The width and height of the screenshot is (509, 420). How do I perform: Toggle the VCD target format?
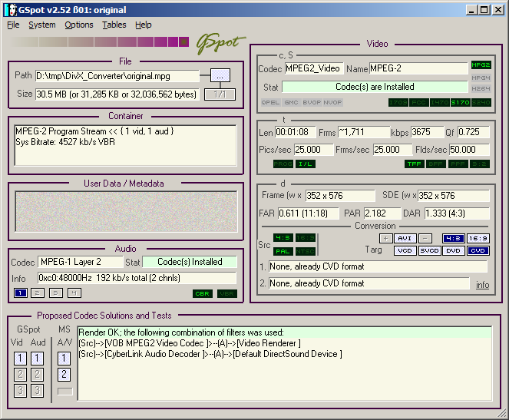[405, 251]
